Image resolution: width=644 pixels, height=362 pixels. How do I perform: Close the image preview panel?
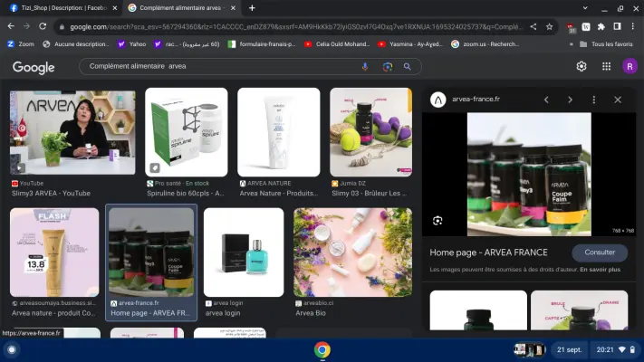coord(618,100)
